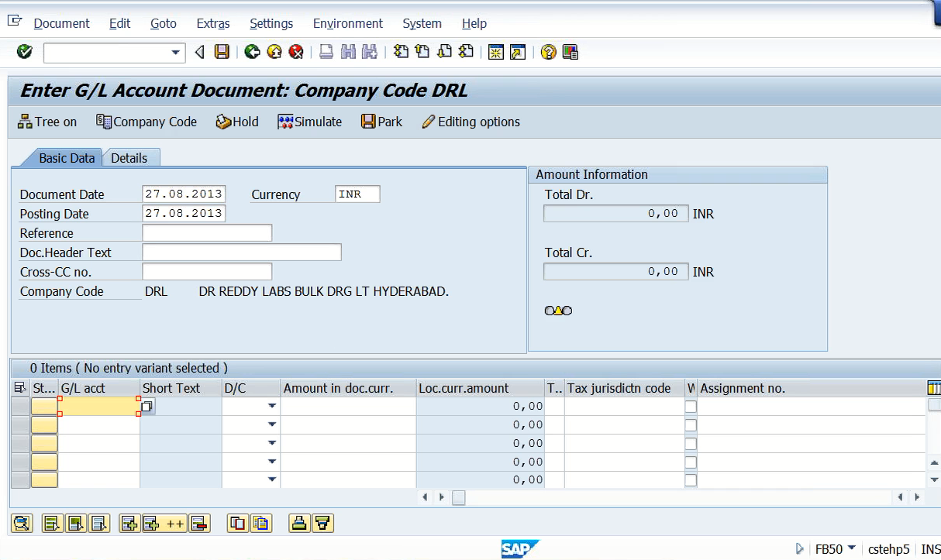Viewport: 941px width, 560px height.
Task: Open the table column configuration icon
Action: [x=934, y=387]
